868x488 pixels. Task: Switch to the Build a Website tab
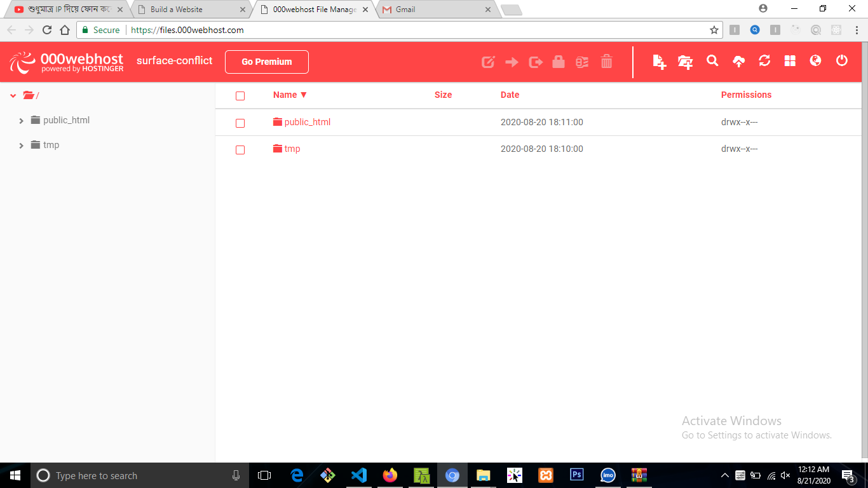pos(191,10)
